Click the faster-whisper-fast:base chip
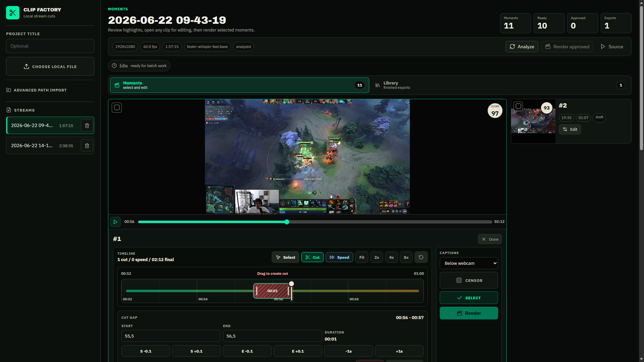The height and width of the screenshot is (362, 644). tap(207, 47)
